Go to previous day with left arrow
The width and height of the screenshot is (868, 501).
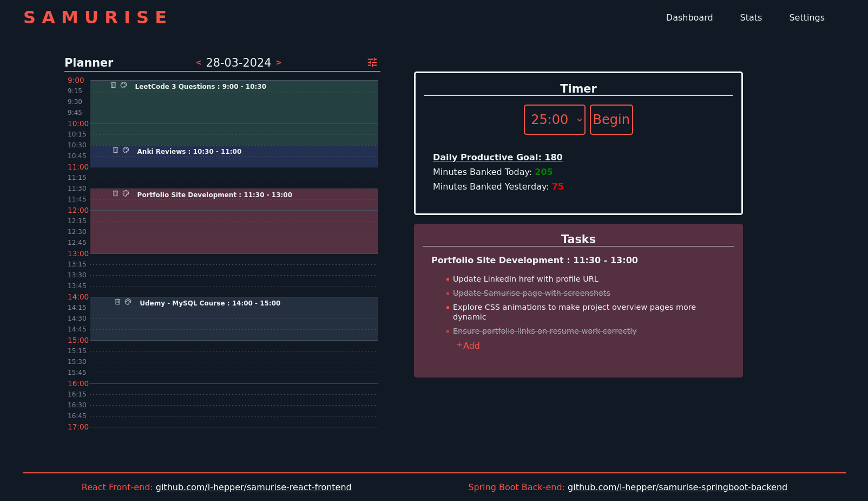pos(198,62)
